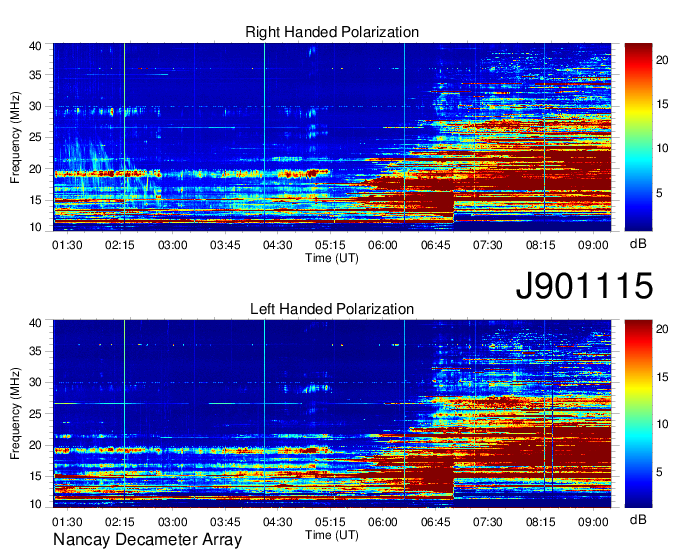Click the 02:15 time tick on the right-handed plot
Viewport: 680px width, 552px height.
[x=120, y=245]
